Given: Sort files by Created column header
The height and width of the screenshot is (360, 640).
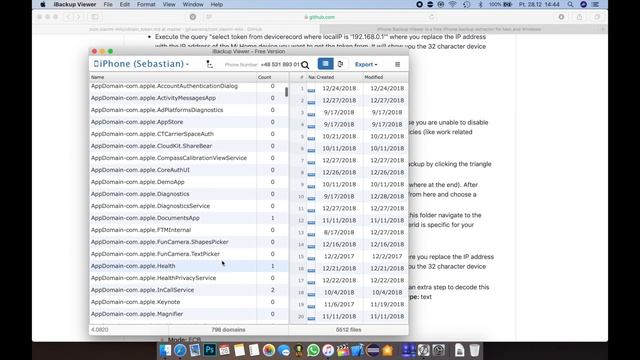Looking at the screenshot, I should [339, 77].
